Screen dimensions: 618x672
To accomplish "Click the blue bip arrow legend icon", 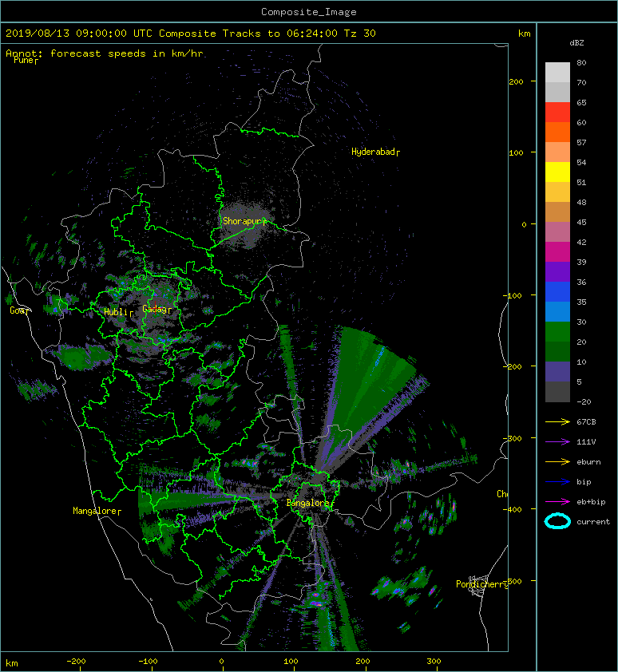I will 557,482.
